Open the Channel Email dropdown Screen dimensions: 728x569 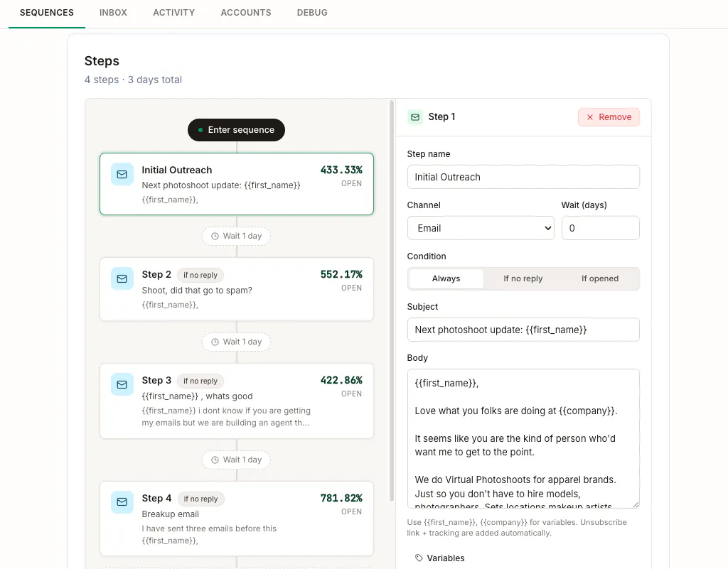click(x=481, y=228)
